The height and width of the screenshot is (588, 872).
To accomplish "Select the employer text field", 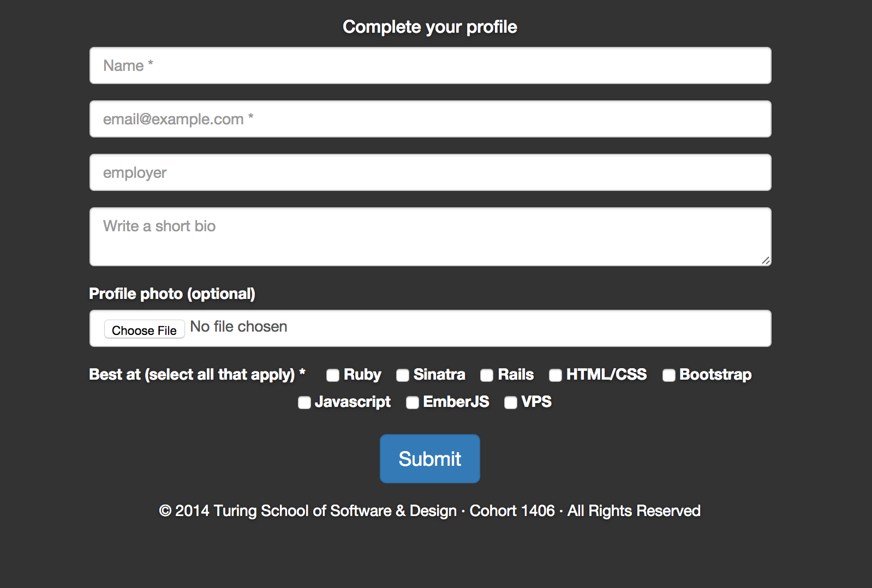I will 431,172.
